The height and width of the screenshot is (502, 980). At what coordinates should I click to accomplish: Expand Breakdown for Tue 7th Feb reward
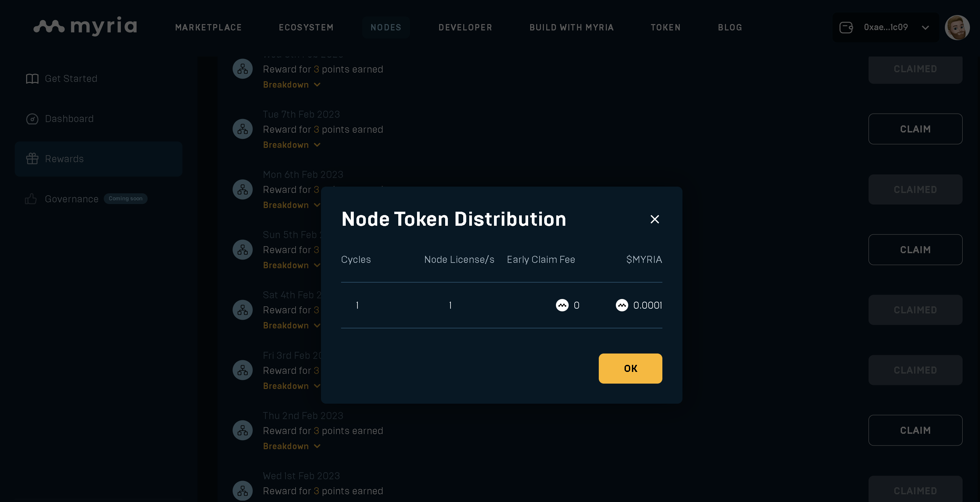(292, 145)
